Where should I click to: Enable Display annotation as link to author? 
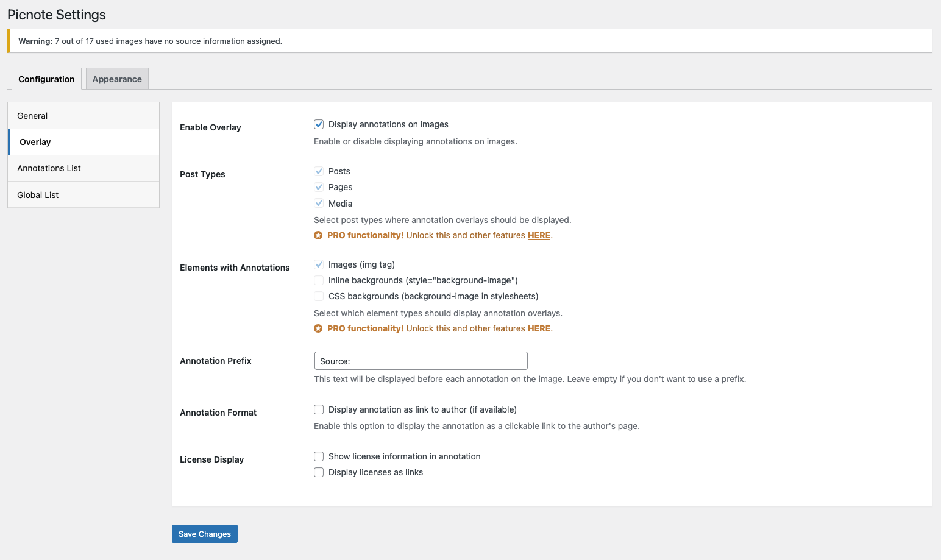319,409
